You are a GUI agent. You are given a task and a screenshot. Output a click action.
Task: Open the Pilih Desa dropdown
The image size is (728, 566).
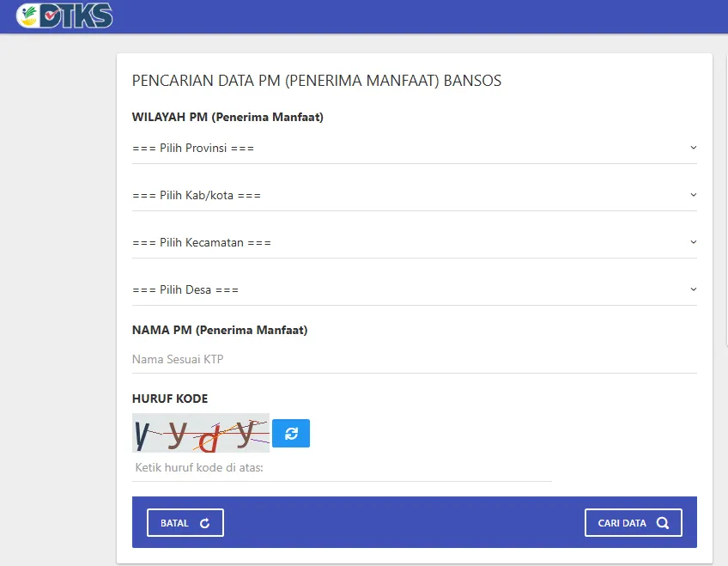(x=414, y=290)
